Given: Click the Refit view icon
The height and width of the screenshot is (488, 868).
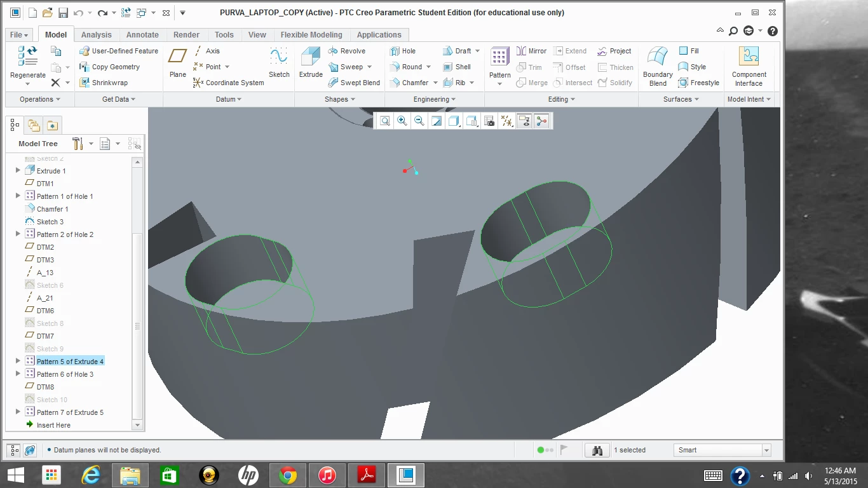Looking at the screenshot, I should pyautogui.click(x=385, y=121).
